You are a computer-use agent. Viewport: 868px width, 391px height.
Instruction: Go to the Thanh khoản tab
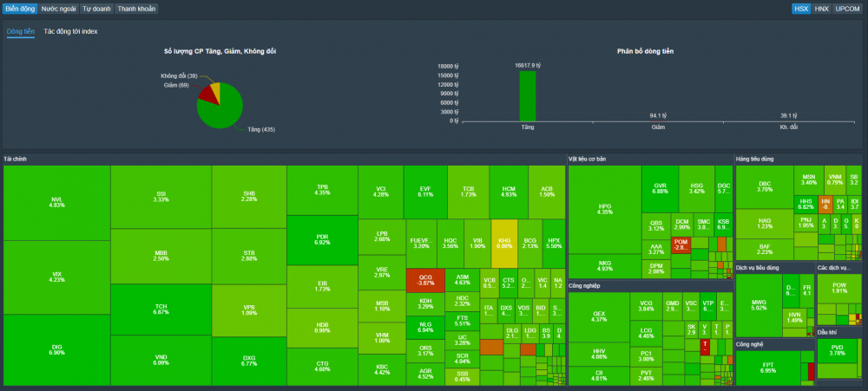(136, 9)
